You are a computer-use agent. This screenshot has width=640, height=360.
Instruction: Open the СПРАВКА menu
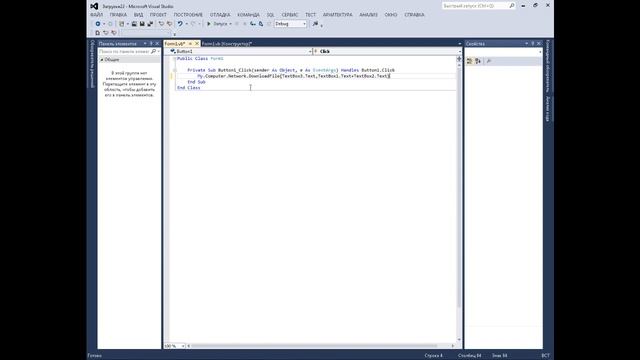[x=414, y=15]
